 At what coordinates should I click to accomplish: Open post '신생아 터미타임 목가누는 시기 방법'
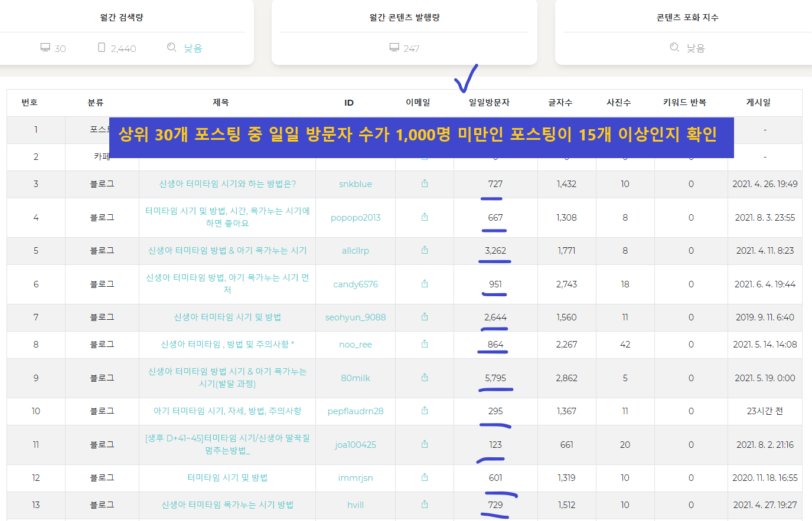click(227, 505)
